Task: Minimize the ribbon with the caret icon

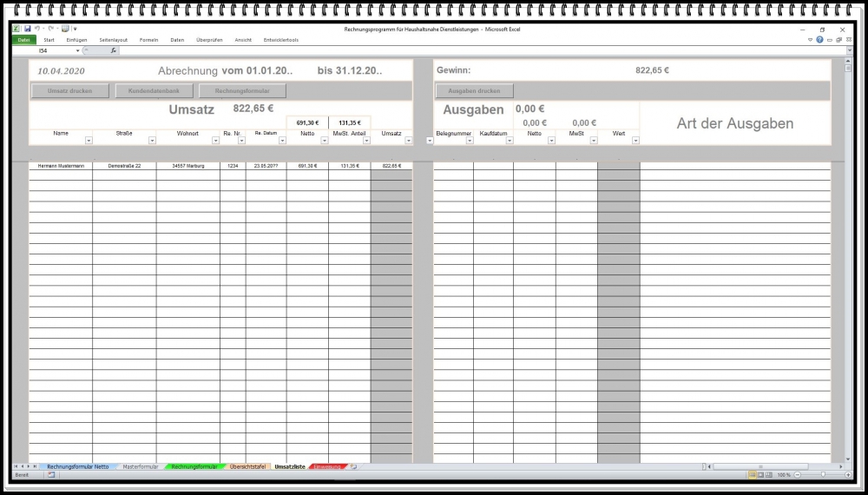Action: tap(810, 40)
